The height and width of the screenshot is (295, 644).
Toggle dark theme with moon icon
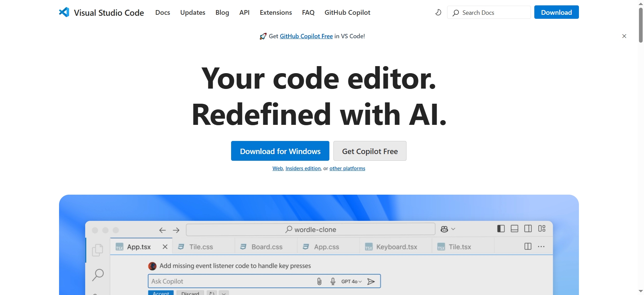click(438, 12)
